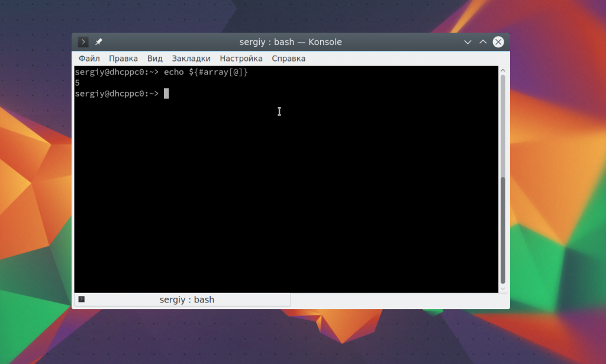Expand the Справка menu
Screen dimensions: 606x364
[x=288, y=59]
